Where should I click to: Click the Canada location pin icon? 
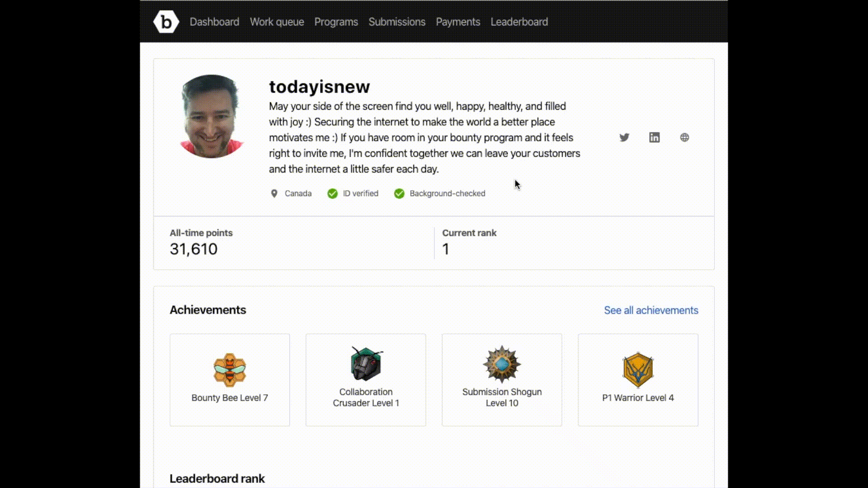click(274, 193)
